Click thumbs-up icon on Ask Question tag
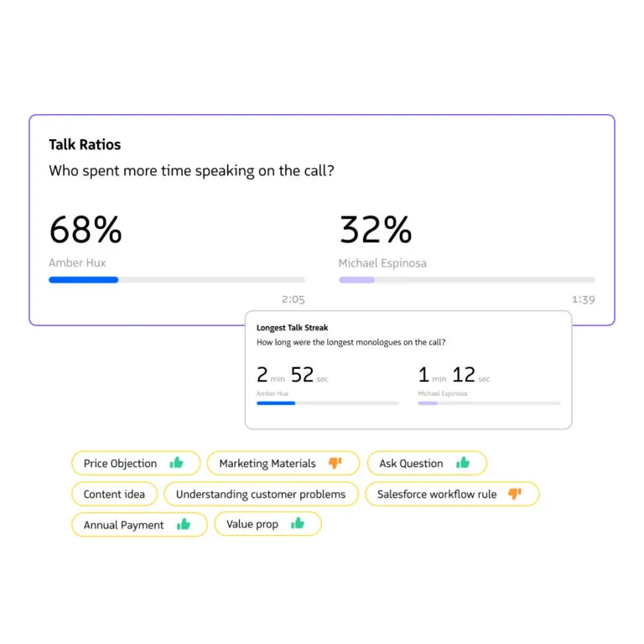The height and width of the screenshot is (644, 644). pyautogui.click(x=463, y=463)
